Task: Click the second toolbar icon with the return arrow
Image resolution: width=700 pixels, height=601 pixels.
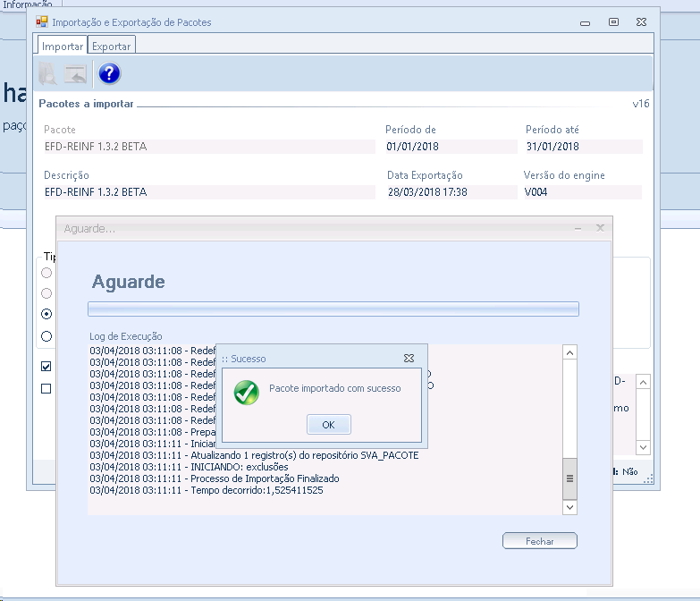Action: point(76,74)
